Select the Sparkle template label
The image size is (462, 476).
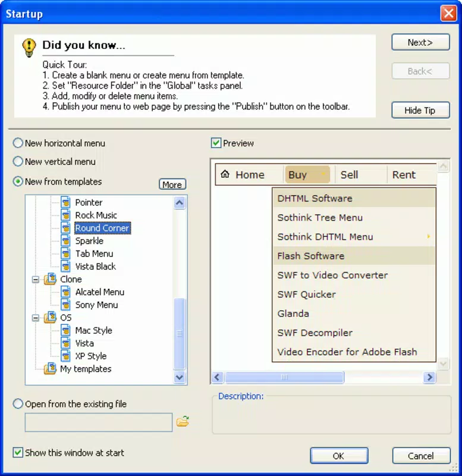[x=89, y=241]
